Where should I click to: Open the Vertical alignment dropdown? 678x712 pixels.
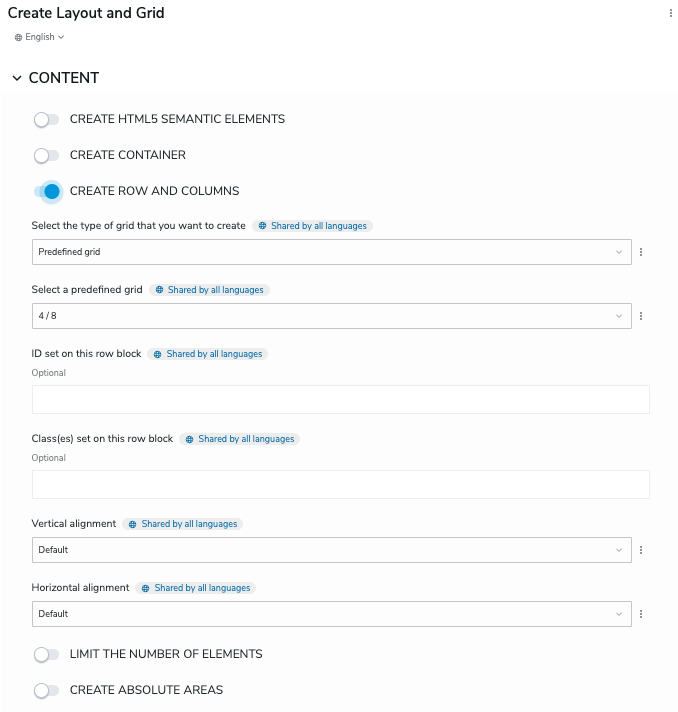tap(331, 550)
